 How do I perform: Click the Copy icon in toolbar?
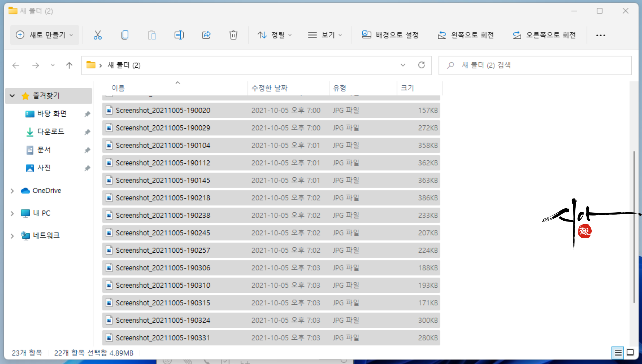(125, 35)
